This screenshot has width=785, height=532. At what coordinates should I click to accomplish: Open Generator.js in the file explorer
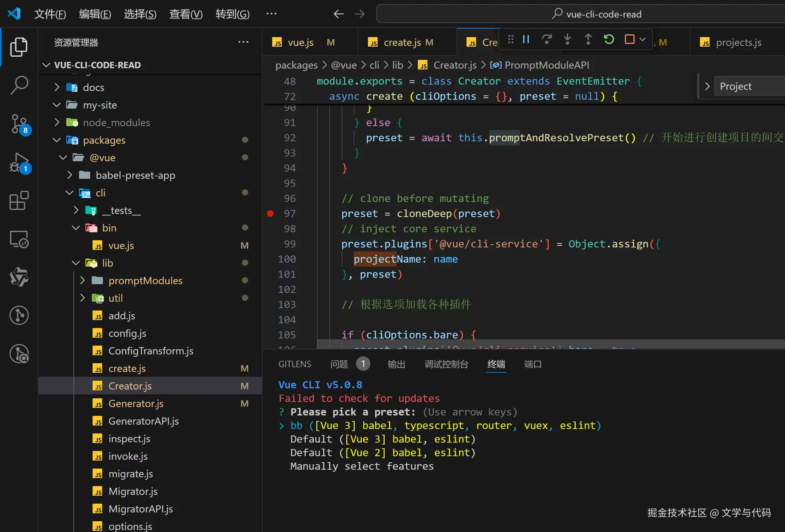pyautogui.click(x=136, y=403)
